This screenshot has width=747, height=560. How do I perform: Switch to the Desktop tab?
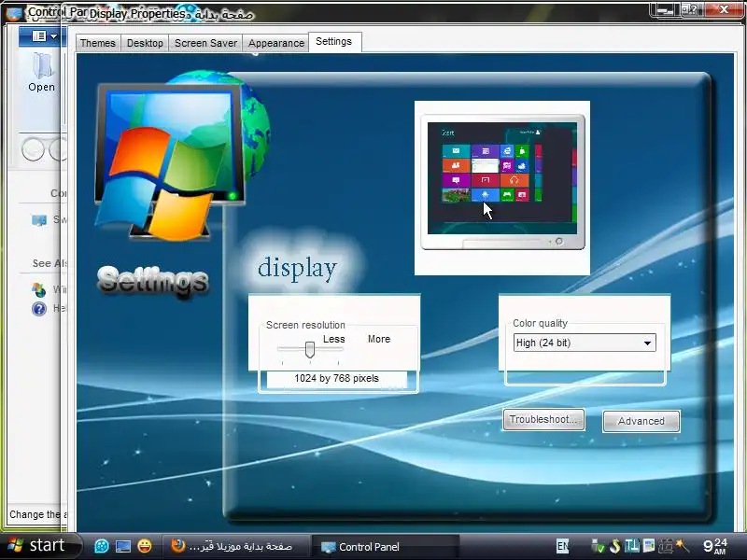(x=145, y=43)
